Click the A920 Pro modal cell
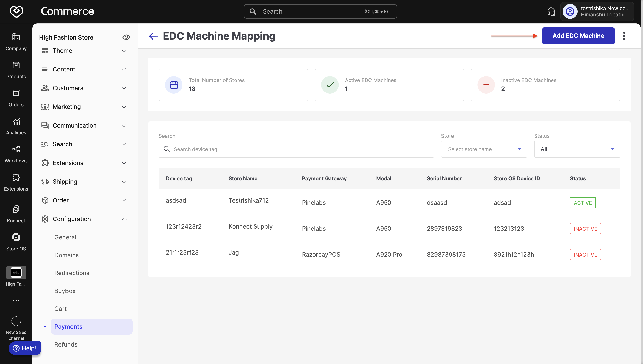643x364 pixels. pos(389,255)
